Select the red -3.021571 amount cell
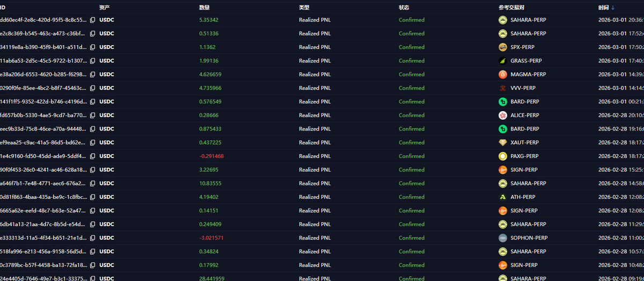Image resolution: width=644 pixels, height=281 pixels. click(x=211, y=238)
